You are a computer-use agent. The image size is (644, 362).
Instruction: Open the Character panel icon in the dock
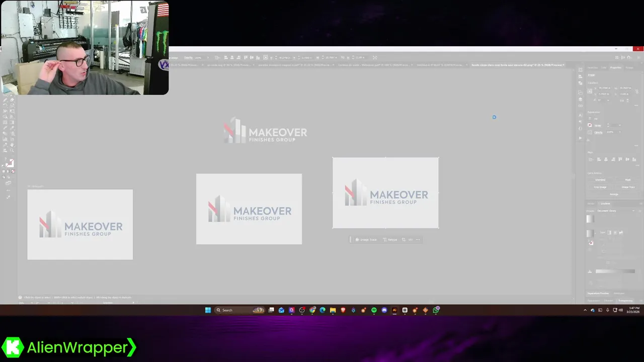tap(580, 115)
